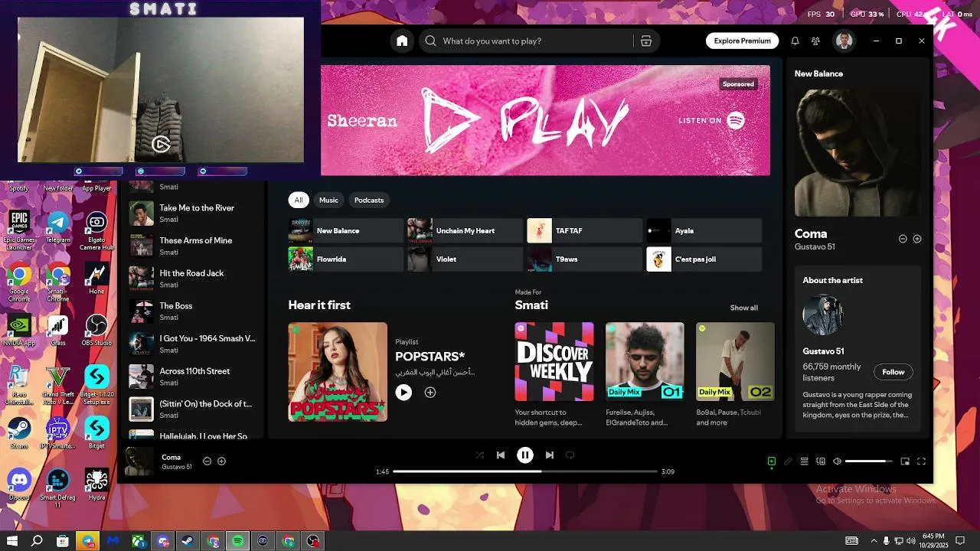Image resolution: width=980 pixels, height=551 pixels.
Task: Open the Hydra desktop shortcut
Action: 96,485
